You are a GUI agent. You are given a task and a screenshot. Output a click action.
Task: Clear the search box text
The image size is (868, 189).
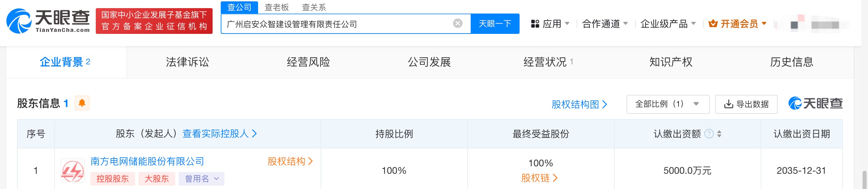[457, 23]
